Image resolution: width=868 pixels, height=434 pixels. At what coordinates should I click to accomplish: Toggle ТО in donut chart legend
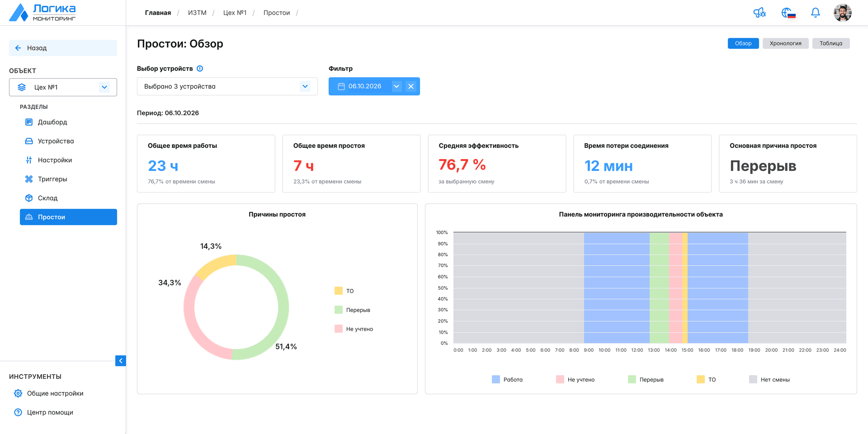point(344,291)
